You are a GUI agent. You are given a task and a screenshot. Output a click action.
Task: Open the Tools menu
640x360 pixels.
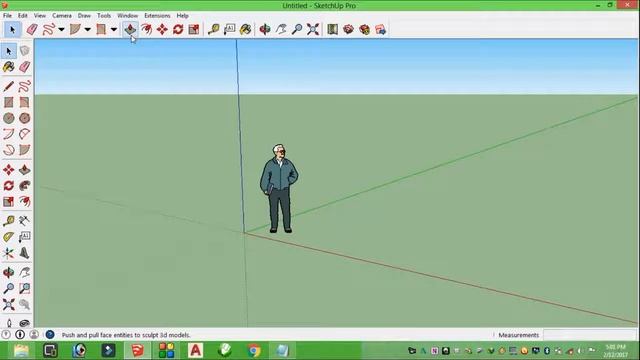(x=104, y=16)
